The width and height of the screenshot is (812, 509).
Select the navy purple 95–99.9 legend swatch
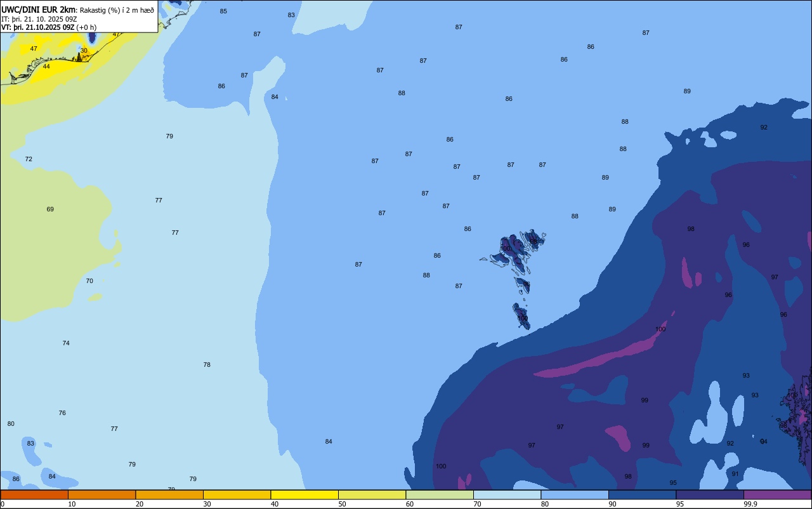[710, 494]
